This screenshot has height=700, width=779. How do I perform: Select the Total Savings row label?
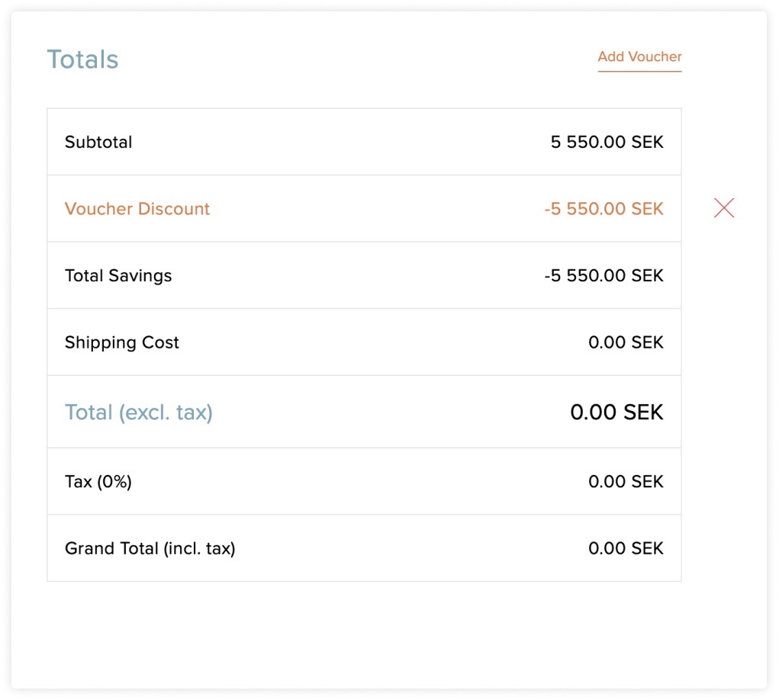click(118, 275)
